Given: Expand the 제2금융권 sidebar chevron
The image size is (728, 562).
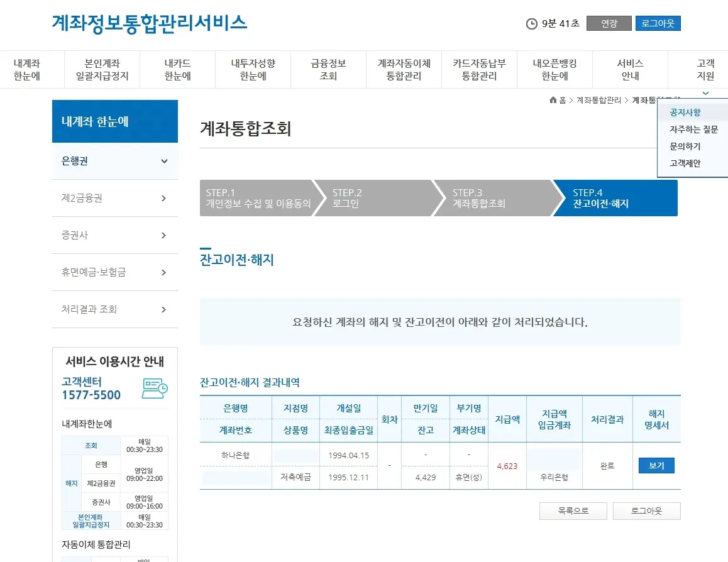Looking at the screenshot, I should tap(163, 198).
